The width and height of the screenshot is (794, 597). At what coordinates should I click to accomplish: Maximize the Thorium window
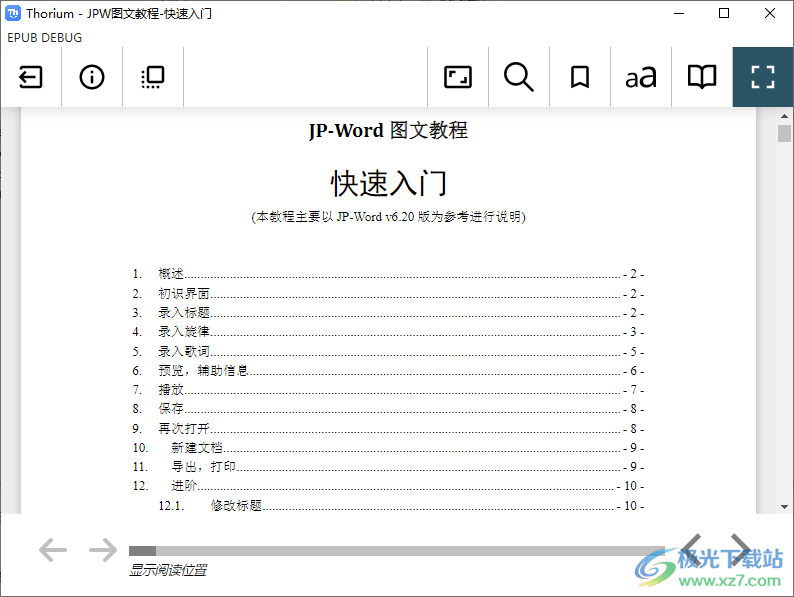[724, 13]
